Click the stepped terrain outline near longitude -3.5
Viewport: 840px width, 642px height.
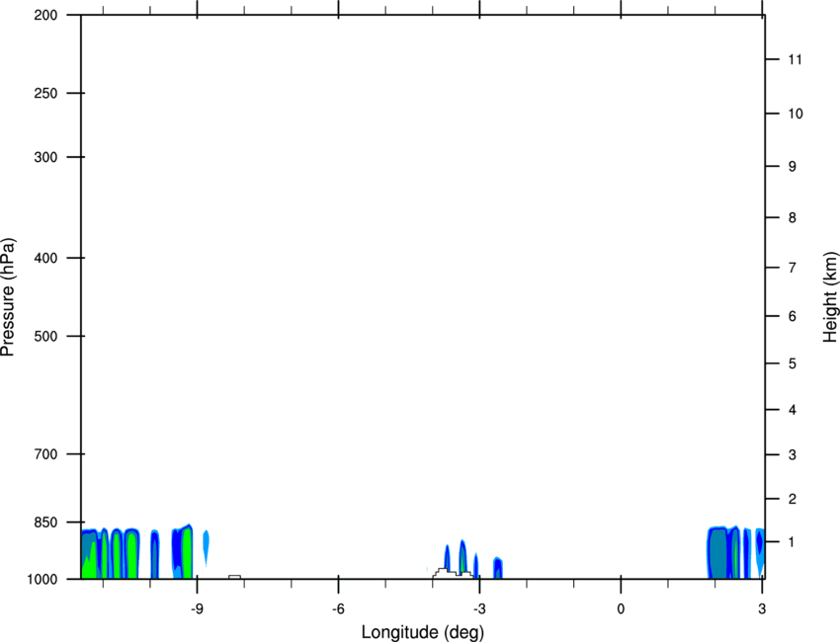pos(453,574)
